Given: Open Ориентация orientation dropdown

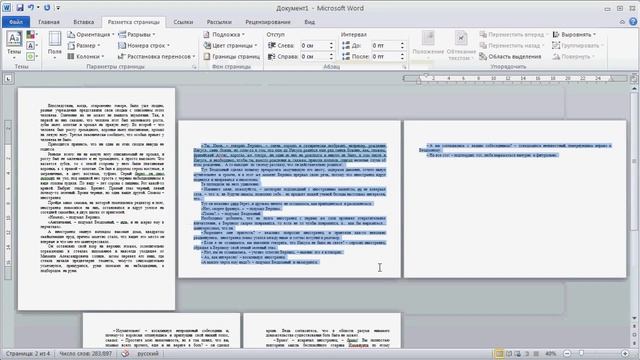Looking at the screenshot, I should [91, 35].
